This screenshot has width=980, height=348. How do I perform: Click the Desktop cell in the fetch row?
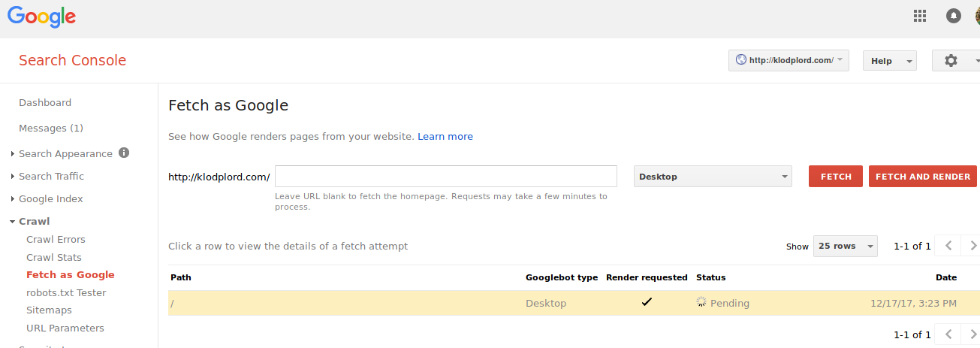click(x=546, y=303)
